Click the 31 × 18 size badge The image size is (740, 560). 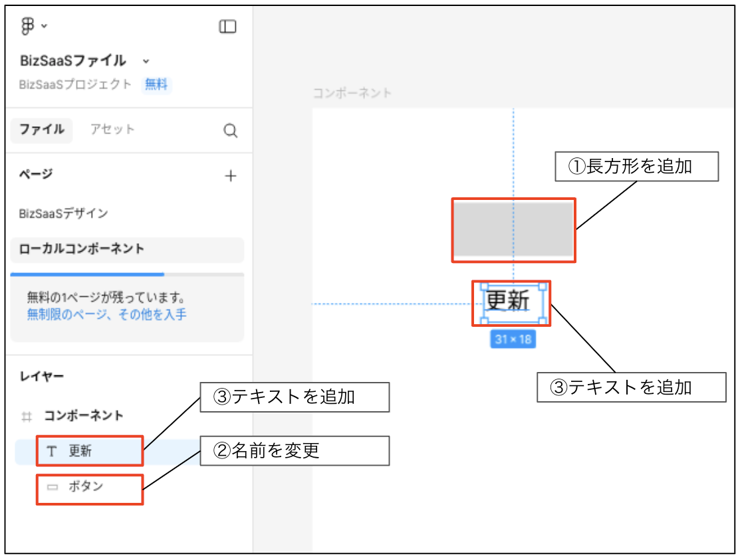513,339
